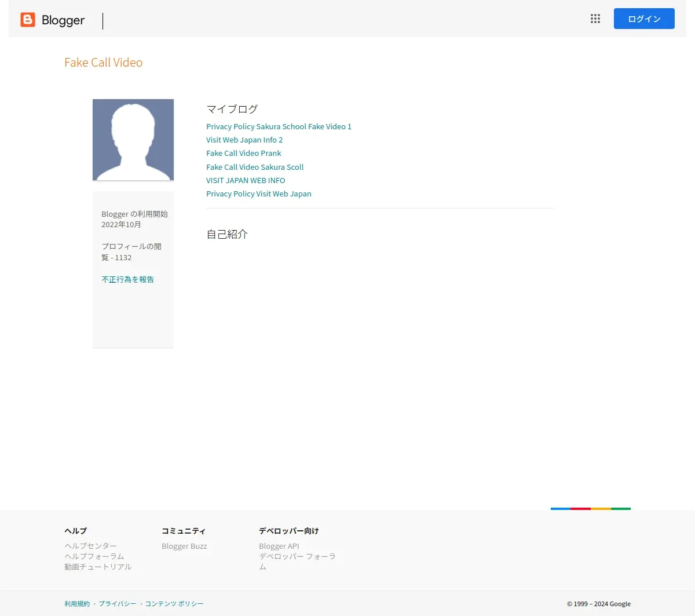The width and height of the screenshot is (695, 616).
Task: Click the orange Blogger logo icon
Action: click(28, 20)
